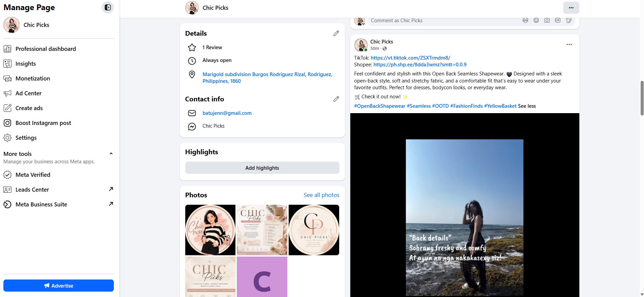Add a GIF to the comment

558,21
